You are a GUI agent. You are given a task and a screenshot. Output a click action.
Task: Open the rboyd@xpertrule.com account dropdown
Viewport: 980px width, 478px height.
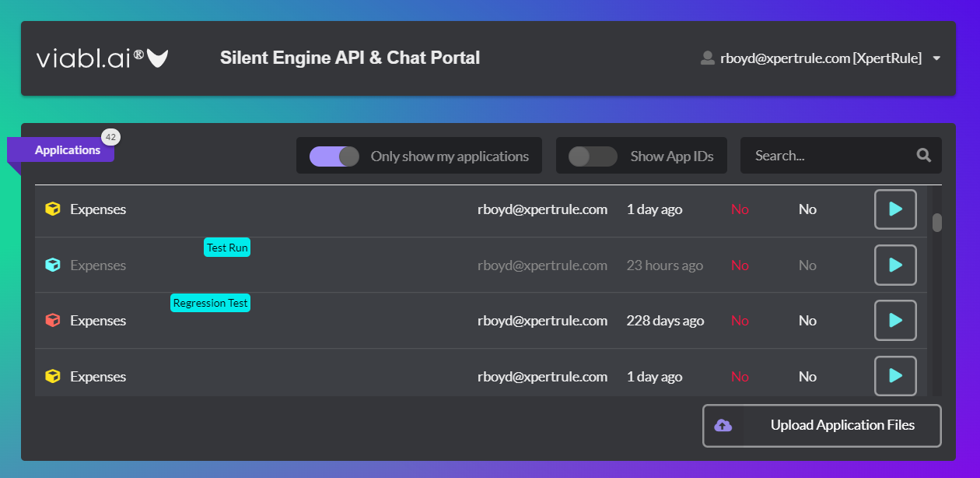pos(936,58)
